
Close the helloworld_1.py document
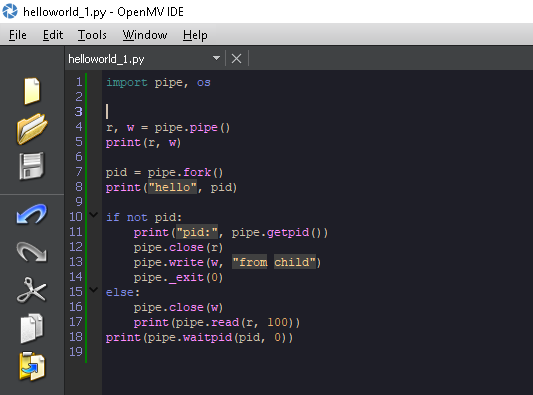[x=236, y=58]
